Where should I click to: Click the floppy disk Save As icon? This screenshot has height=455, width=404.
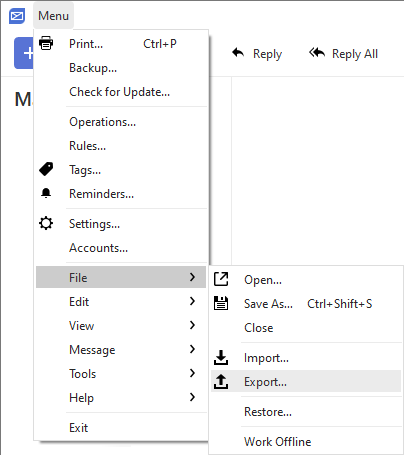pyautogui.click(x=221, y=303)
